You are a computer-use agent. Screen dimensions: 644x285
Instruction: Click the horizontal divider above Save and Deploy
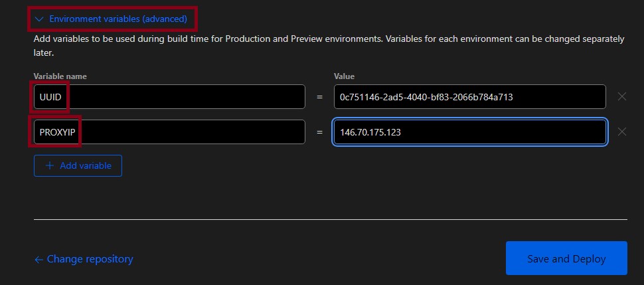coord(330,219)
